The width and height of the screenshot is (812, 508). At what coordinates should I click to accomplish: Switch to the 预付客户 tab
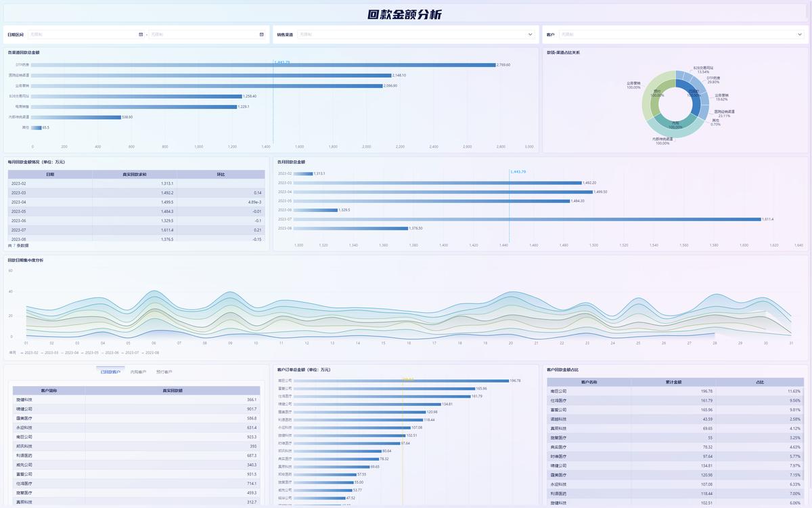coord(164,372)
